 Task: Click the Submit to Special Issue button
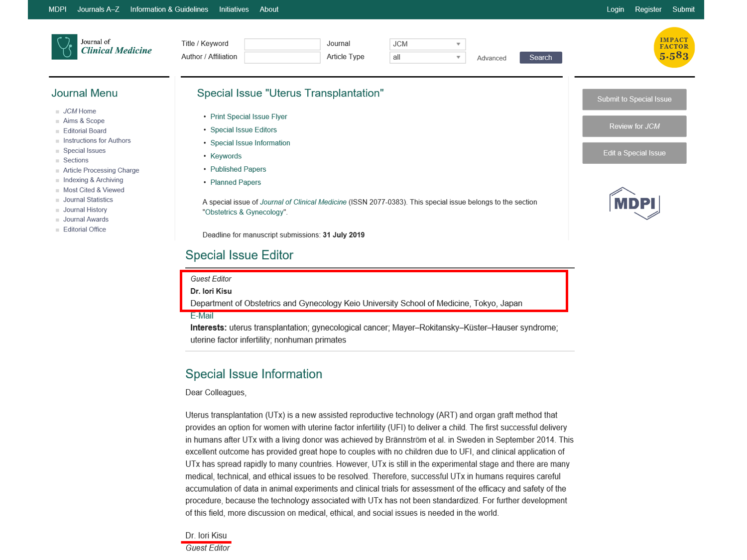point(634,100)
